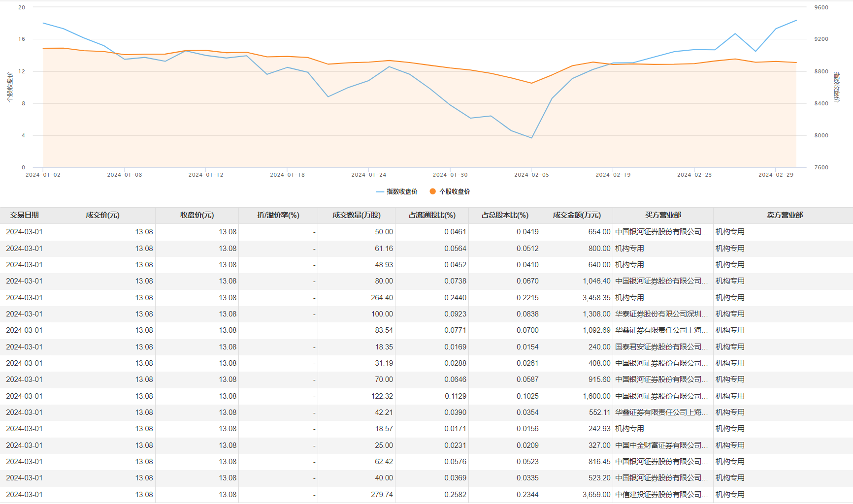Select the 买方营业部 column header

(x=663, y=215)
